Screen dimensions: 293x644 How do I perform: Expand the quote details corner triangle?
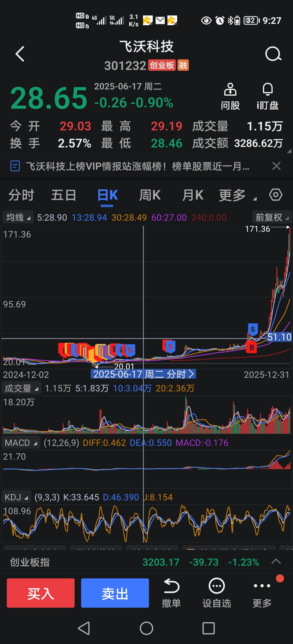tap(289, 151)
